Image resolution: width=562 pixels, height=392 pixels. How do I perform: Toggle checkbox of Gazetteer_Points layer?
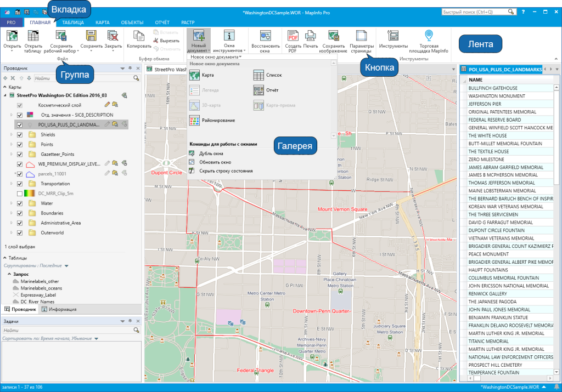tap(20, 154)
